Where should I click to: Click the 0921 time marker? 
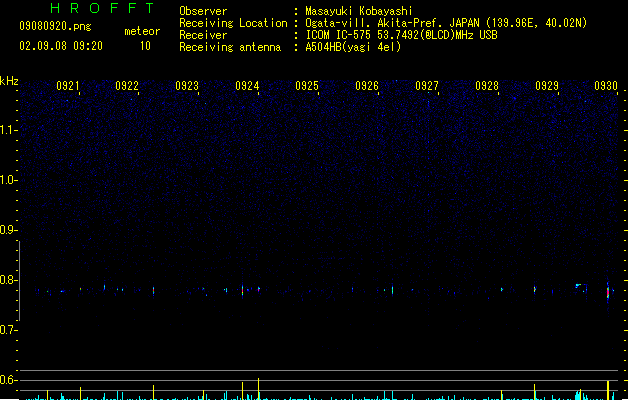pyautogui.click(x=68, y=86)
